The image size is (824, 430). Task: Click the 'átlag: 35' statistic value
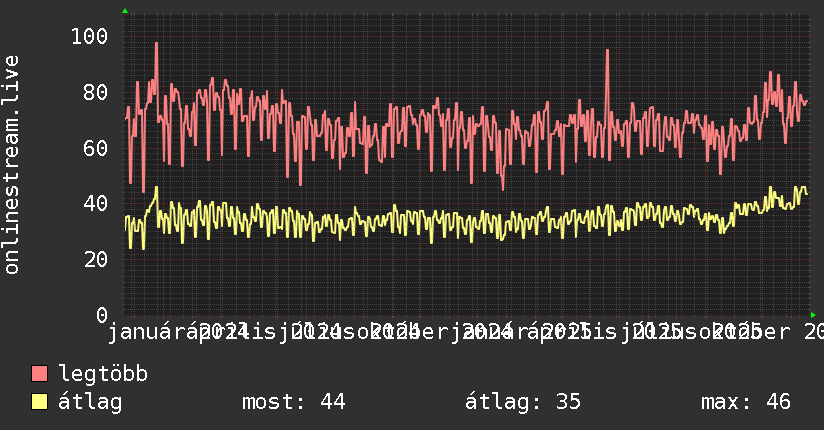pos(523,402)
